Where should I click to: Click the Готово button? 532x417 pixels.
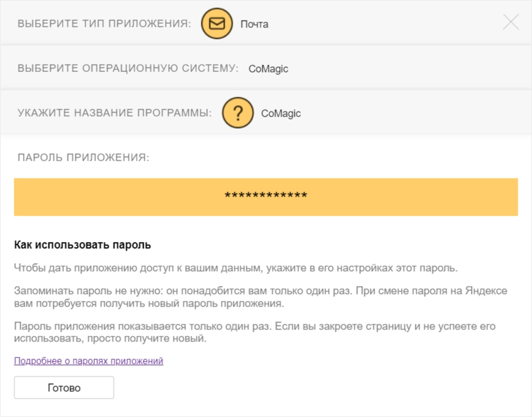(x=64, y=387)
